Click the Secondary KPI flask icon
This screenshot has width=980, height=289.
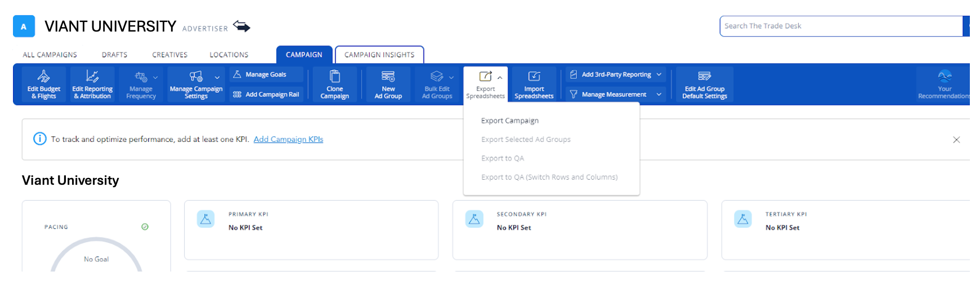pos(474,219)
